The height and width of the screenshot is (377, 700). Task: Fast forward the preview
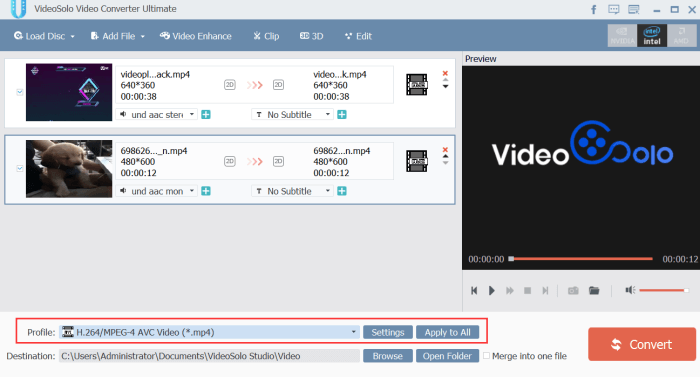coord(509,291)
